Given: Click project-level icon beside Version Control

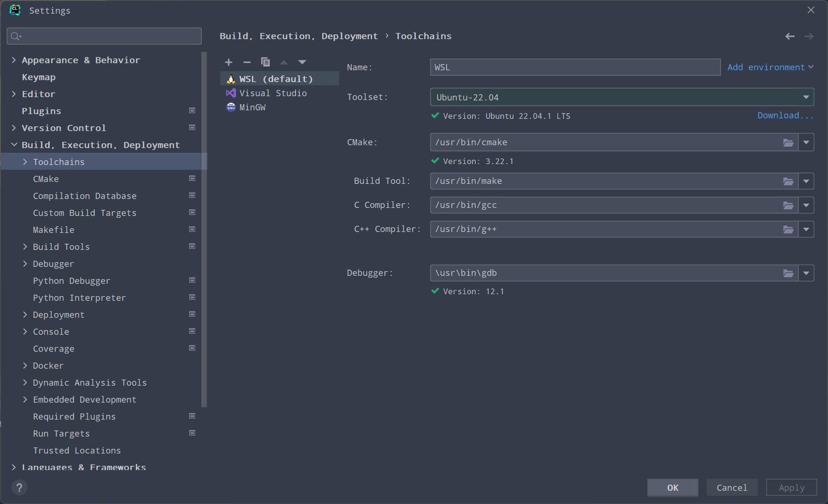Looking at the screenshot, I should coord(192,127).
